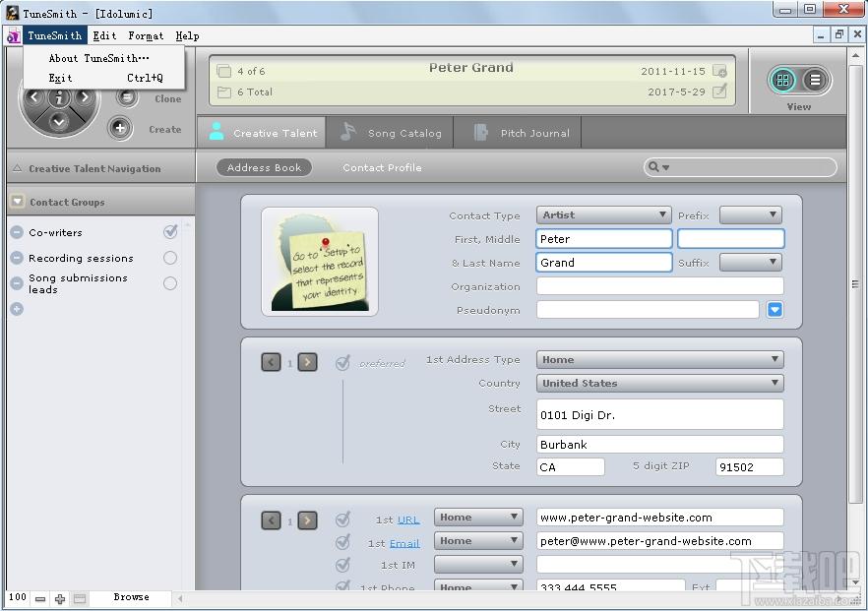Screen dimensions: 868x611
Task: Click minus icon beside Recording sessions
Action: 17,258
